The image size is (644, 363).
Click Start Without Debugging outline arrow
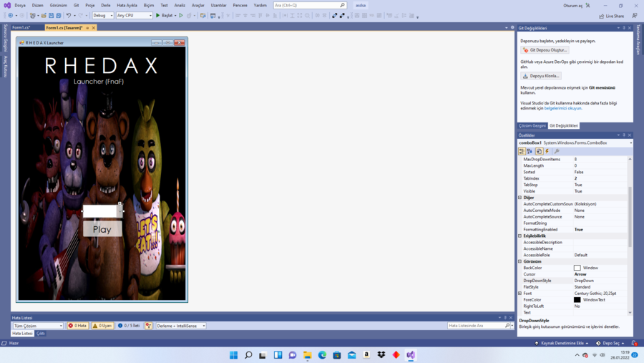pos(181,16)
